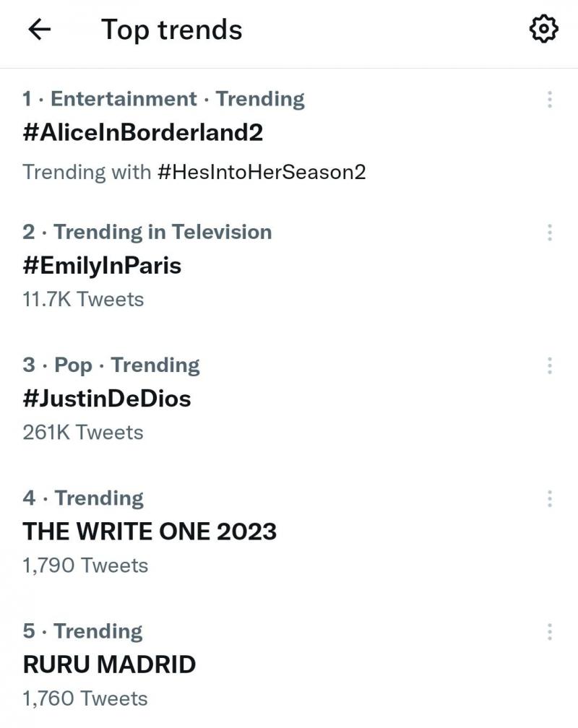
Task: Show options for RURU MADRID trend
Action: click(x=550, y=632)
